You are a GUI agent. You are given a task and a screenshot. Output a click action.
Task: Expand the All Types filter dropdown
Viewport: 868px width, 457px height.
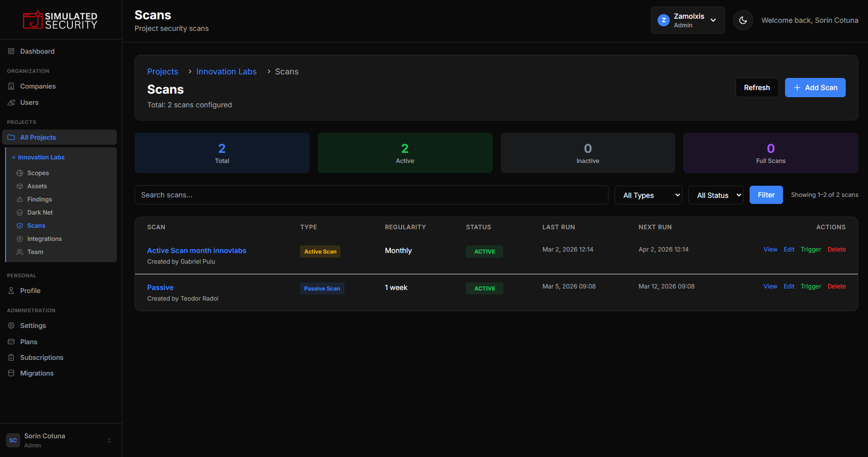tap(648, 195)
